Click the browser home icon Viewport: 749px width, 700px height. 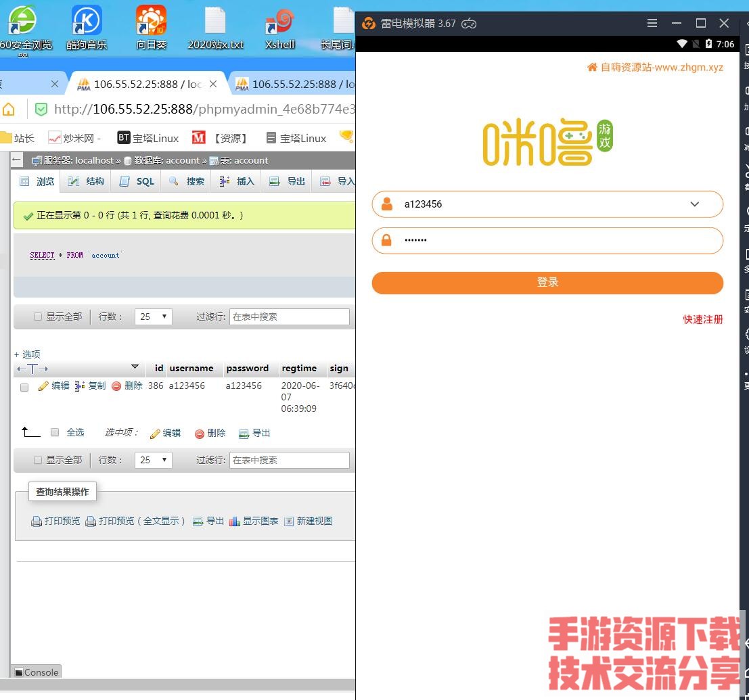9,109
